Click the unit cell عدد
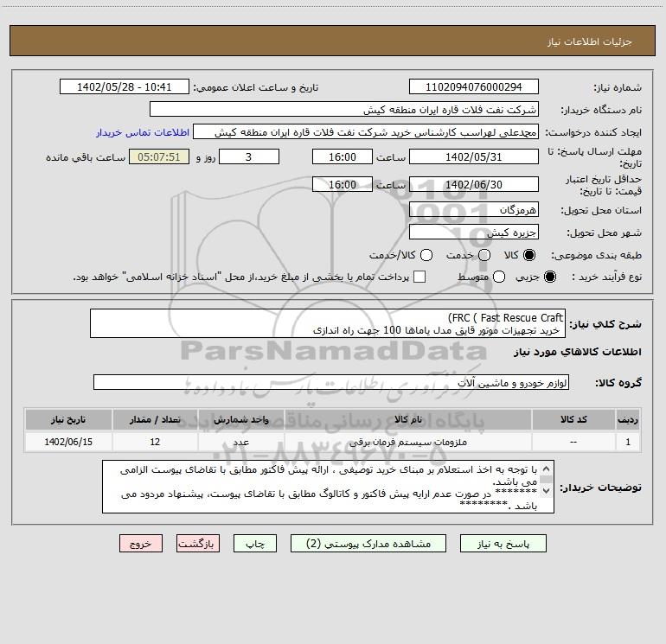 tap(240, 442)
